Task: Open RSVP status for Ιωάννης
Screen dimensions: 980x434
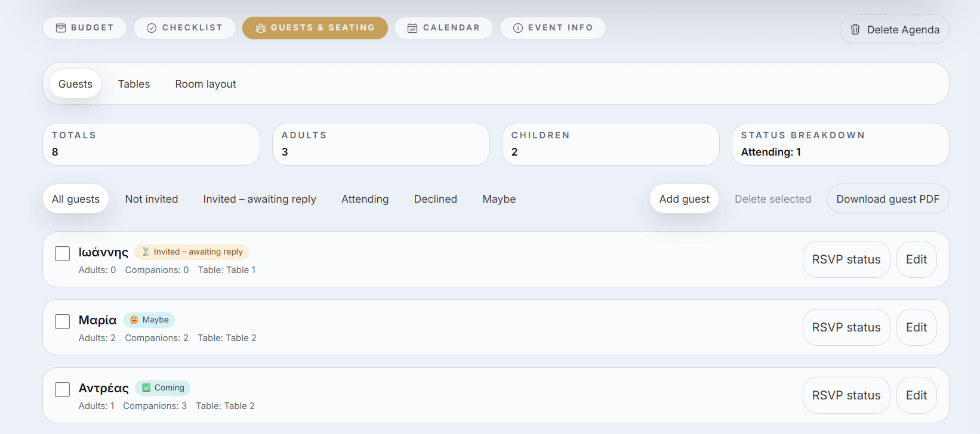Action: 846,259
